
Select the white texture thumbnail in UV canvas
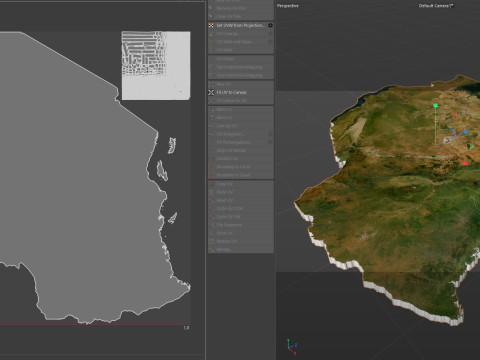[x=156, y=65]
